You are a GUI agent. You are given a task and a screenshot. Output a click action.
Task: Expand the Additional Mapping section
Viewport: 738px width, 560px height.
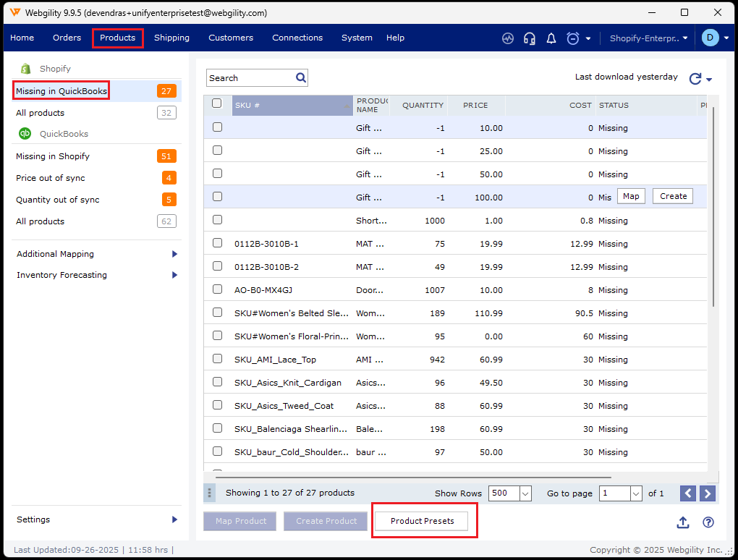click(x=174, y=254)
